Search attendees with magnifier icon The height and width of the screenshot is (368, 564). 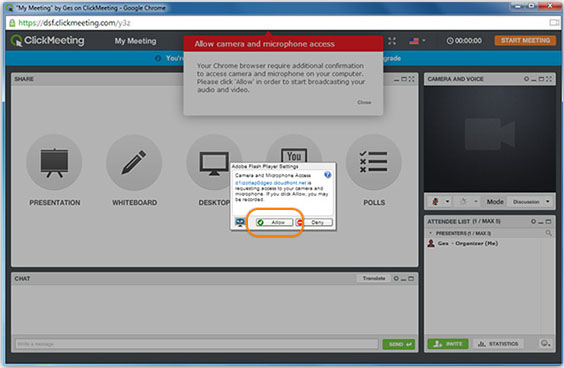[x=548, y=233]
